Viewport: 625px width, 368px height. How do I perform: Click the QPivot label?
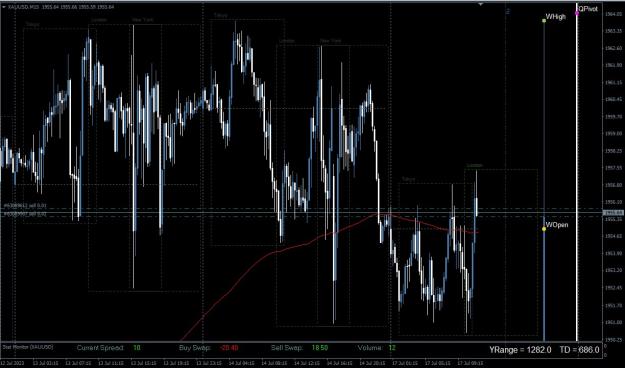pos(588,9)
